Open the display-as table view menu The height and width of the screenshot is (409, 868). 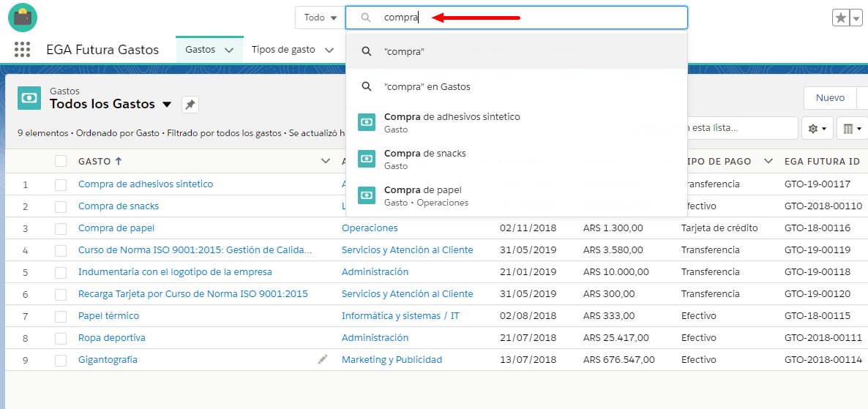pos(851,128)
